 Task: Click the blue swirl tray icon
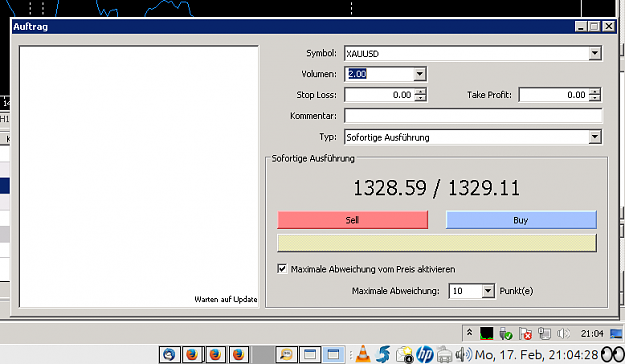point(383,354)
